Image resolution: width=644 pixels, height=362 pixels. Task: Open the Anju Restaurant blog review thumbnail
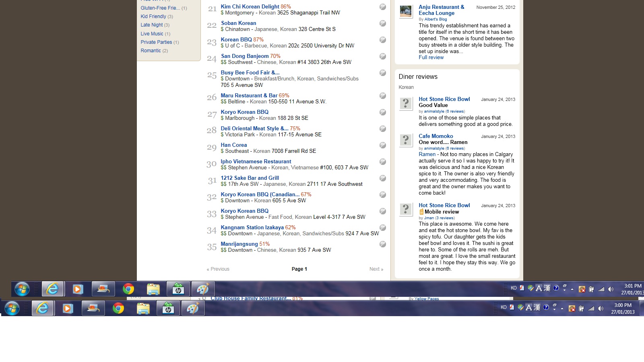[406, 11]
